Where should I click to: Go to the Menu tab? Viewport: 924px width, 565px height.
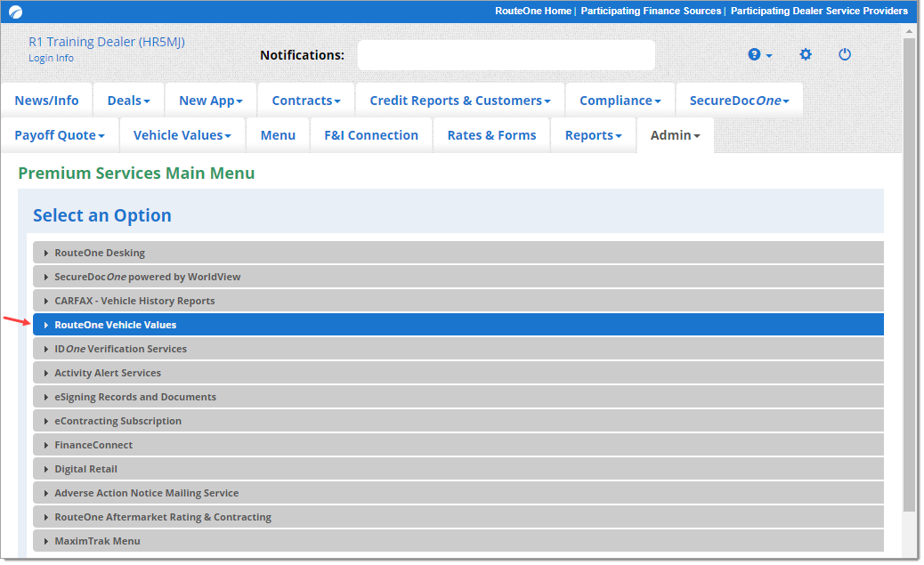click(x=278, y=135)
